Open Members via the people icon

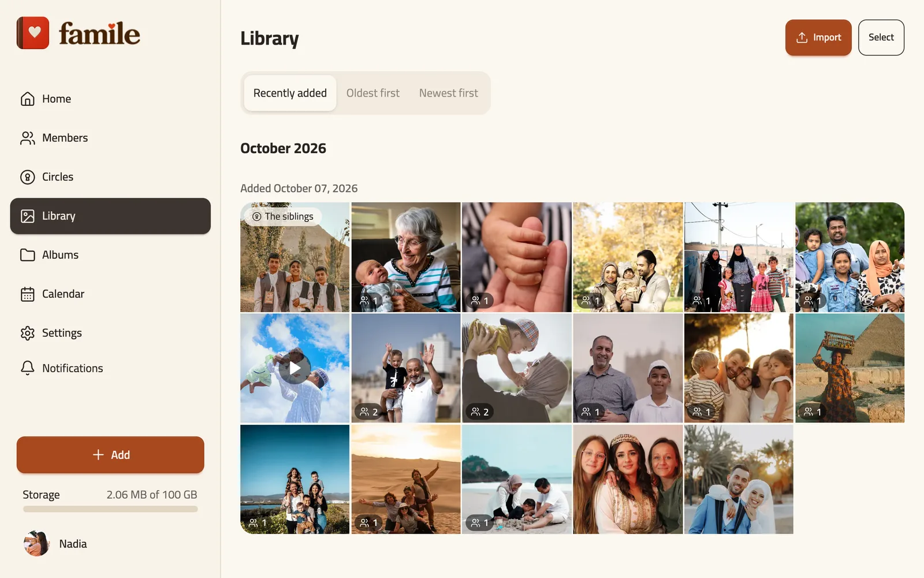coord(27,138)
